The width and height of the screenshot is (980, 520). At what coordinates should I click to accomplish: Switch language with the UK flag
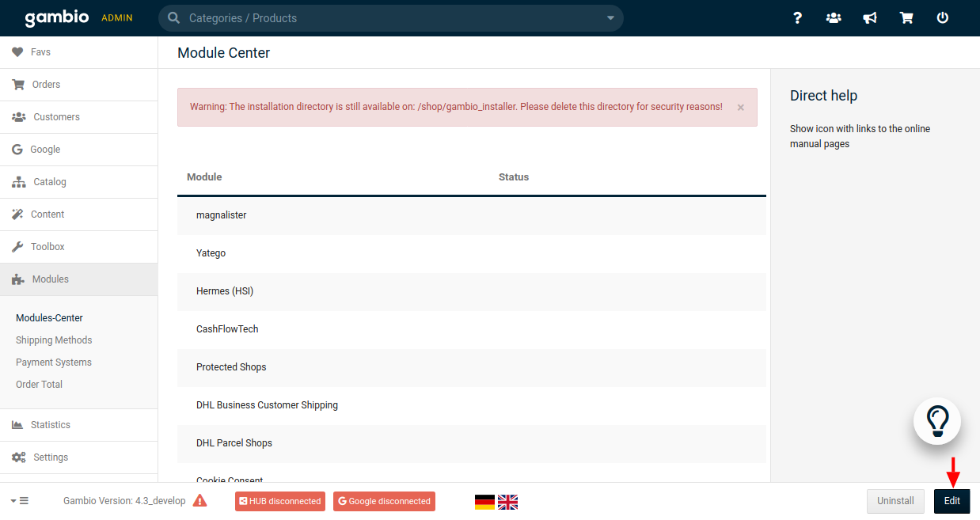click(507, 502)
